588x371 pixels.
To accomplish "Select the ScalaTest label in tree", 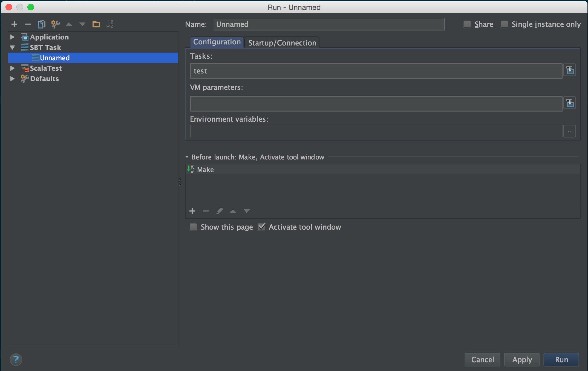I will click(x=46, y=68).
